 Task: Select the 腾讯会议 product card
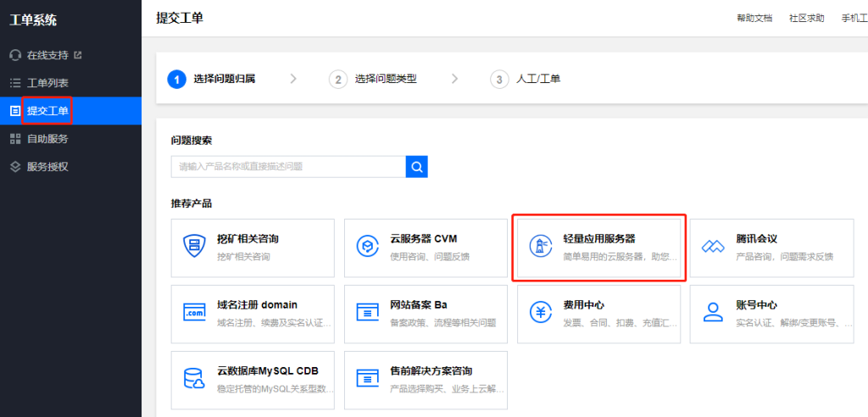click(x=771, y=248)
